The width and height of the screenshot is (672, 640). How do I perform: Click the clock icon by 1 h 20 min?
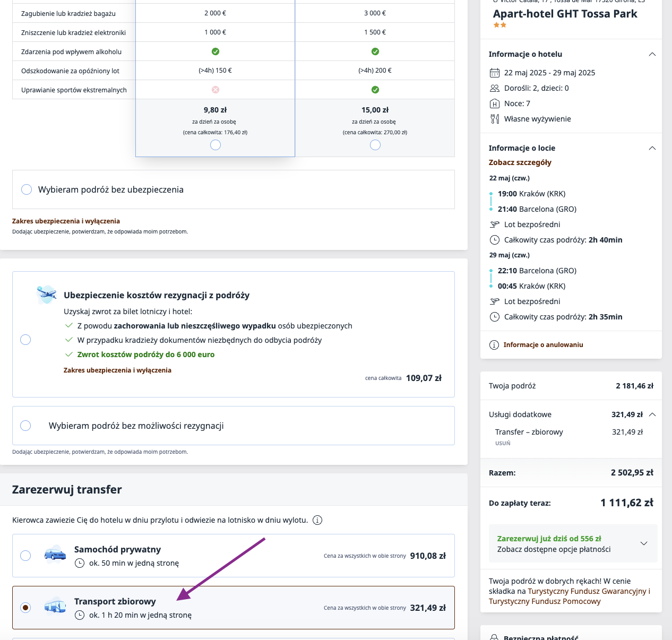pos(80,615)
